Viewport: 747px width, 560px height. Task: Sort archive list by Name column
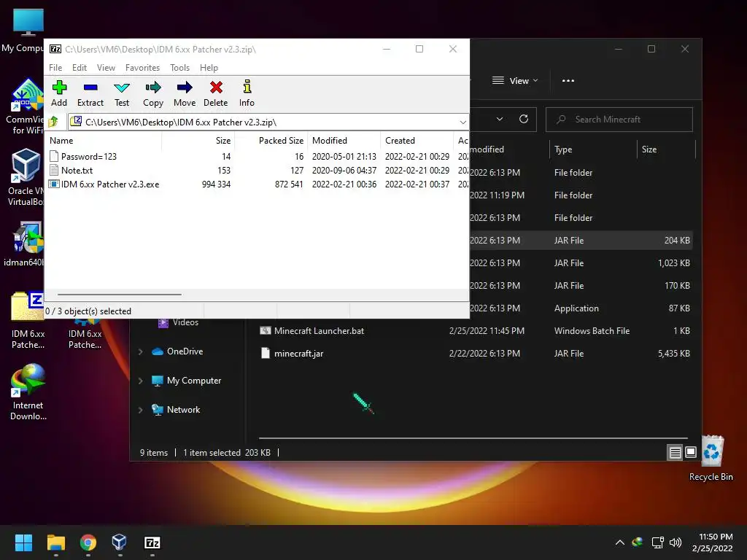click(x=104, y=141)
